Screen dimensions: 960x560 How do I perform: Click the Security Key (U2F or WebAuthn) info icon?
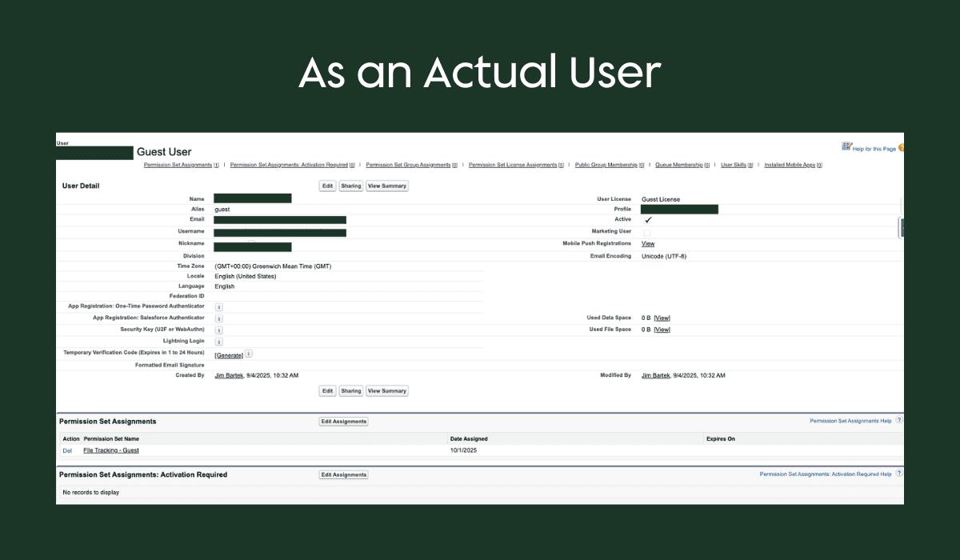click(x=218, y=329)
